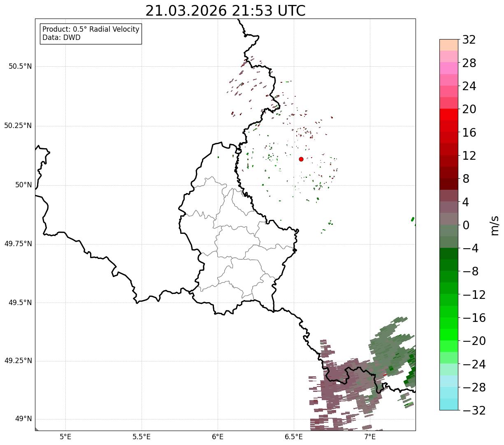
Task: Click the 6.5°E longitude label
Action: click(294, 436)
